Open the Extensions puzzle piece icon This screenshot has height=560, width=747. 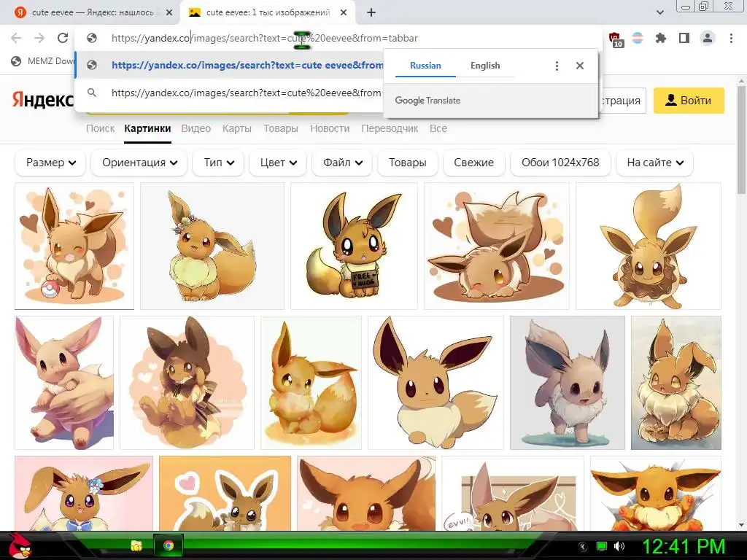click(x=661, y=38)
